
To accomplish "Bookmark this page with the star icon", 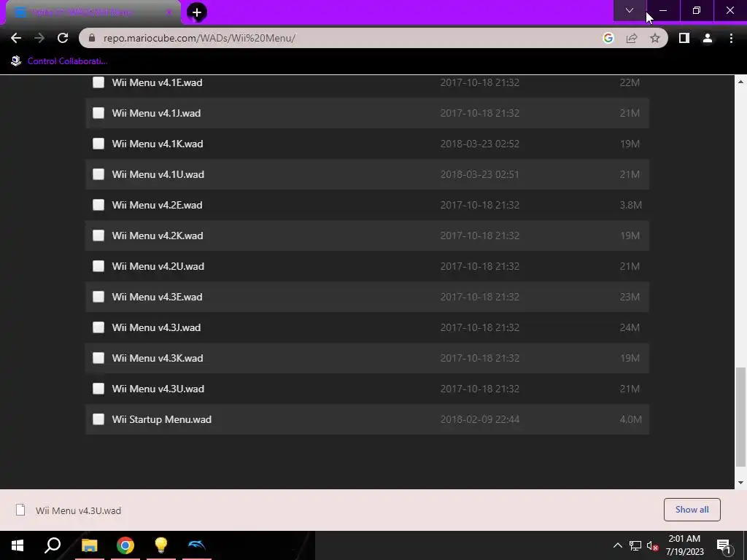I will point(655,38).
